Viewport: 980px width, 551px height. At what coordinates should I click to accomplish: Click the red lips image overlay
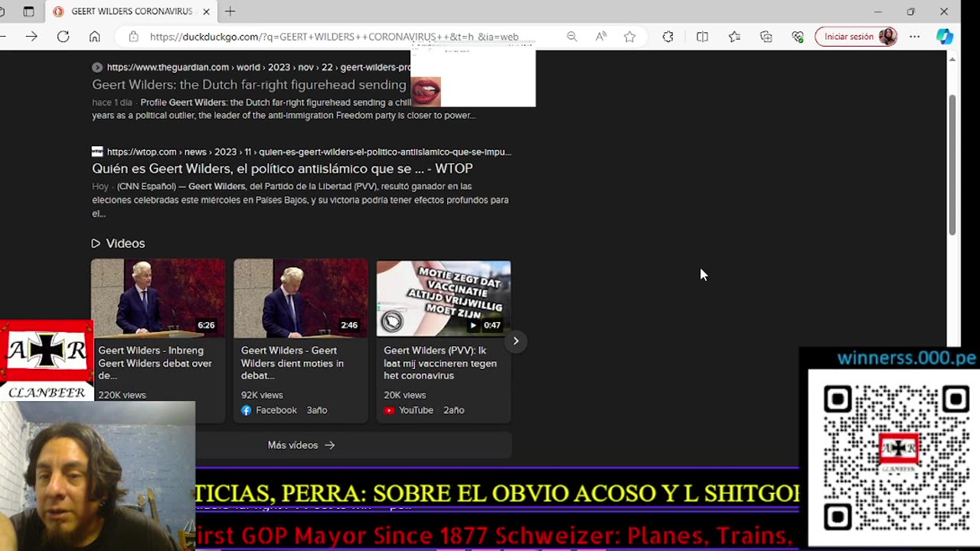(x=426, y=91)
